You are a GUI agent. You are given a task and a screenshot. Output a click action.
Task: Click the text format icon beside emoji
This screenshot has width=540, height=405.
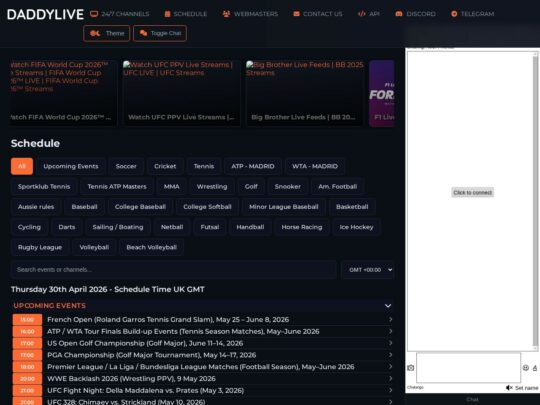tap(535, 368)
